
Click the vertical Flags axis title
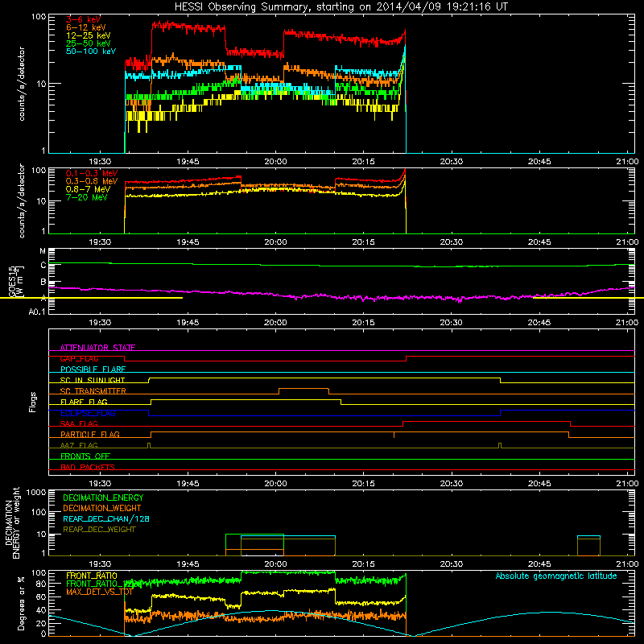point(33,402)
